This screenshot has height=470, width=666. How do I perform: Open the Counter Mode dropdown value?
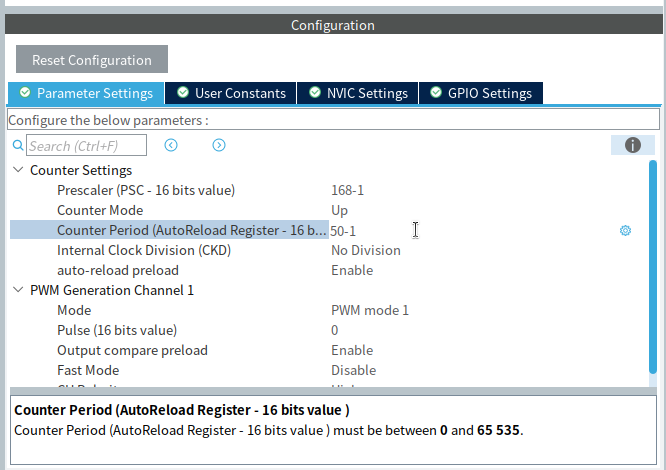340,210
